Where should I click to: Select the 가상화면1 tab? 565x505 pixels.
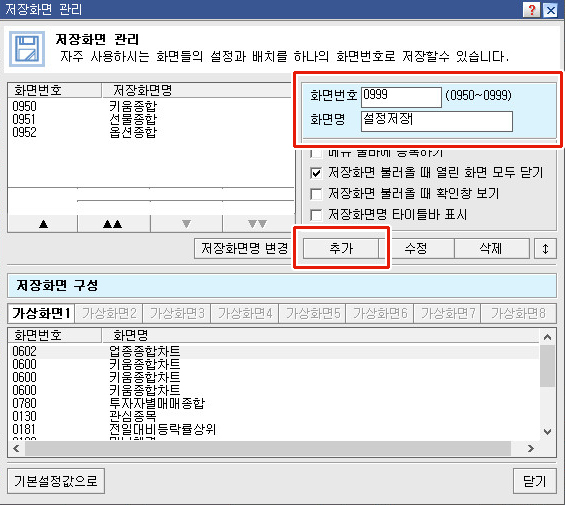point(41,313)
